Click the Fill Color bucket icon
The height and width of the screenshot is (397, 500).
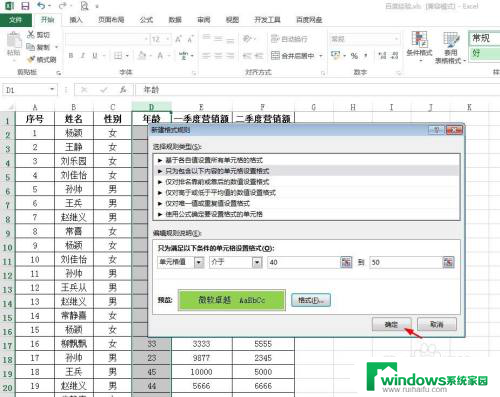pyautogui.click(x=142, y=55)
